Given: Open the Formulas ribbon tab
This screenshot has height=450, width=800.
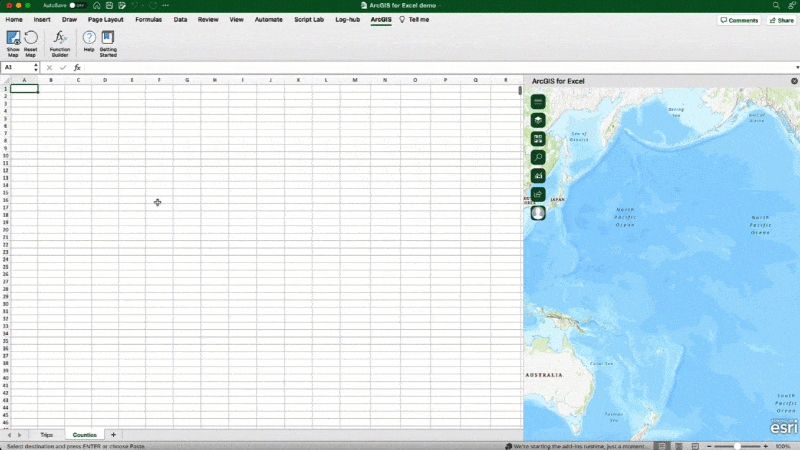Looking at the screenshot, I should pyautogui.click(x=148, y=19).
